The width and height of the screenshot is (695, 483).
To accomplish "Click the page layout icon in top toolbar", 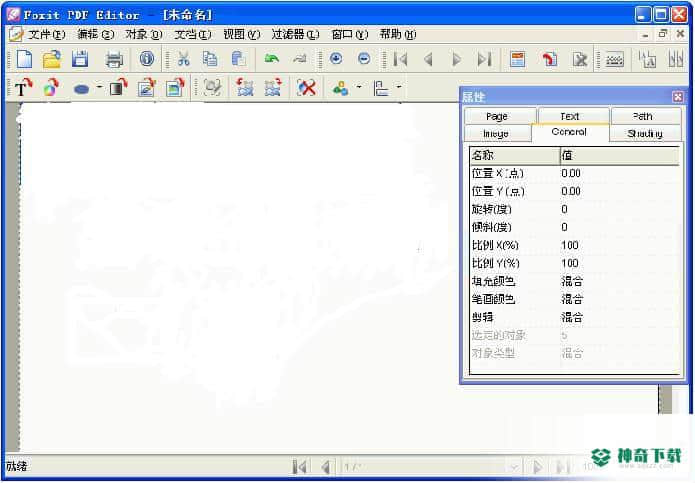I will click(518, 59).
